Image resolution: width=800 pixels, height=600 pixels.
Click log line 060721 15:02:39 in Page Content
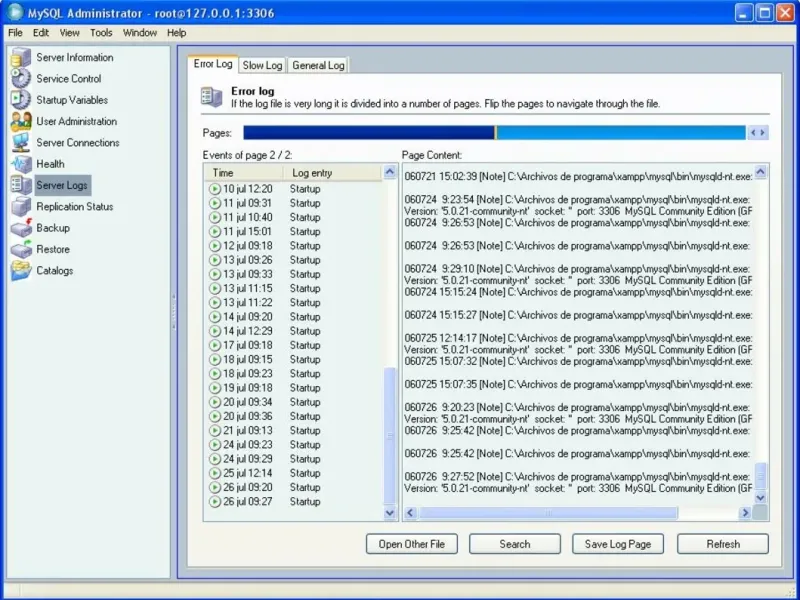pos(578,177)
